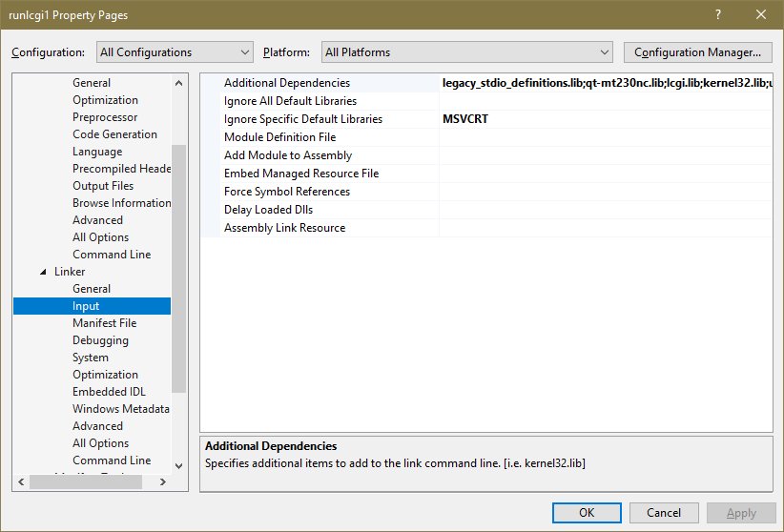Select Advanced just below Windows Metadata
This screenshot has height=532, width=784.
pos(97,426)
